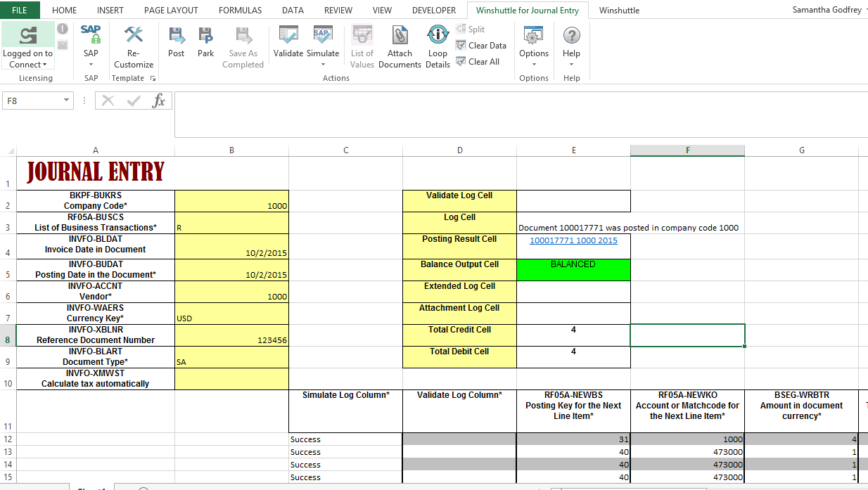This screenshot has width=868, height=490.
Task: Click the Select All corner triangle
Action: pos(11,150)
